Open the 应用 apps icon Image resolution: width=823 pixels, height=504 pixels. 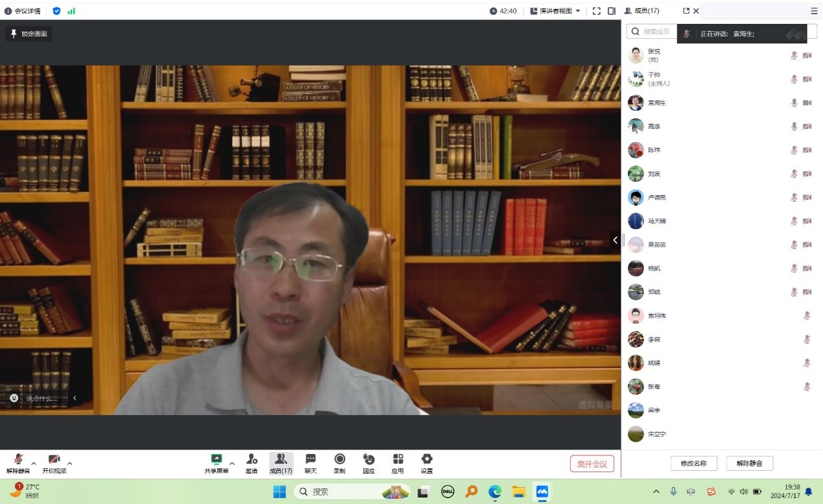(398, 459)
